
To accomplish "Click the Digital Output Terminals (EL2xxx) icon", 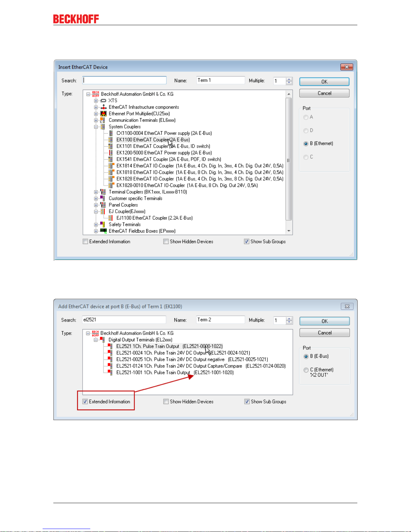I will click(102, 340).
